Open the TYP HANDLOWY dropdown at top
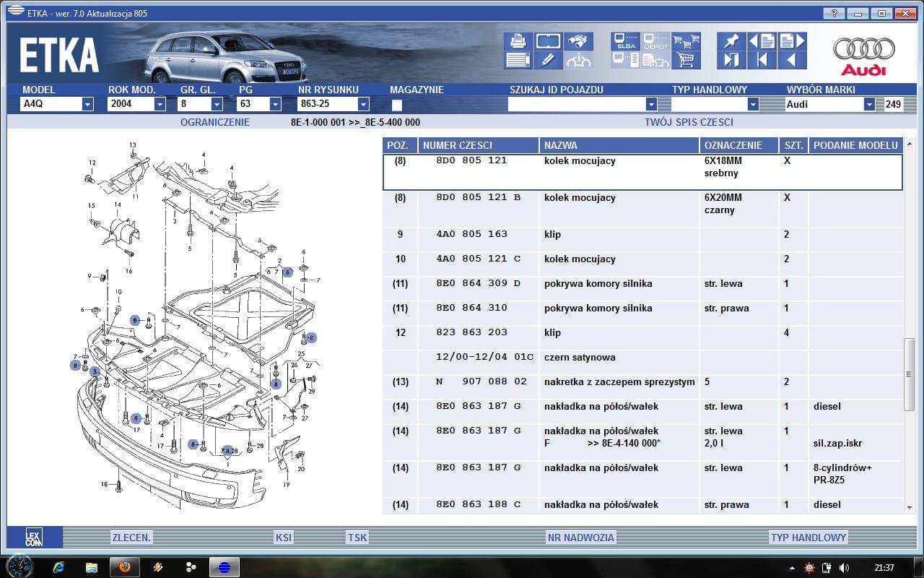 pos(753,104)
